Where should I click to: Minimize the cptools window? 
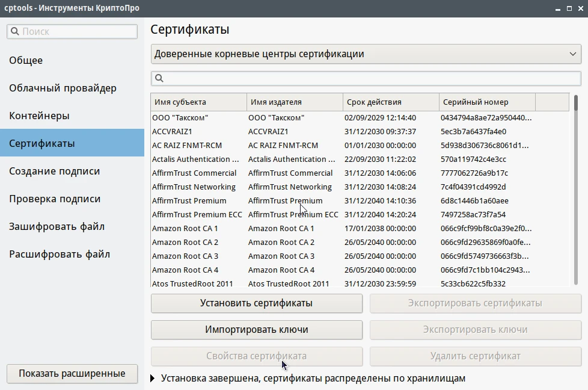pos(558,8)
